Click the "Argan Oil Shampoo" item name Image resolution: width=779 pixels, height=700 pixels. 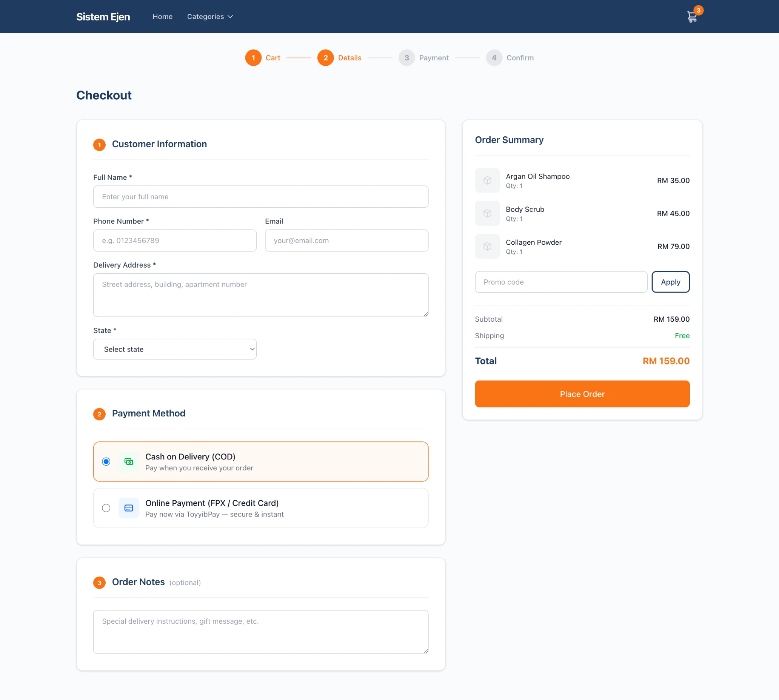tap(537, 176)
